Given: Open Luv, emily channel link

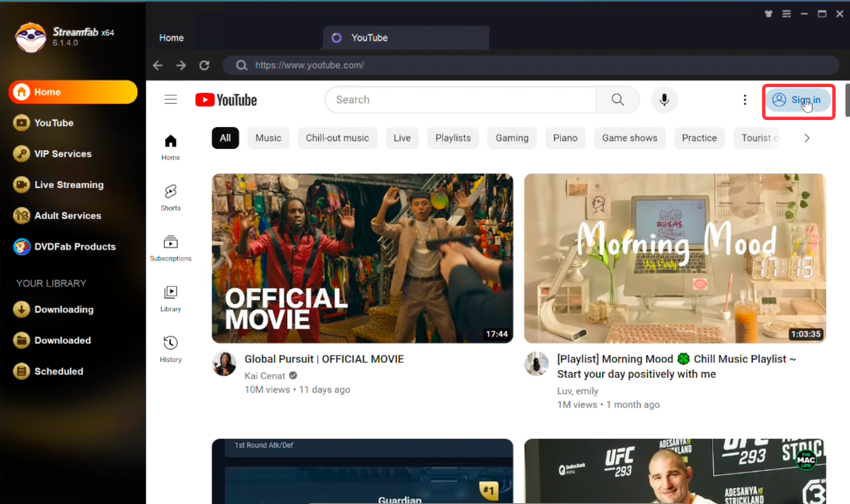Looking at the screenshot, I should 578,391.
